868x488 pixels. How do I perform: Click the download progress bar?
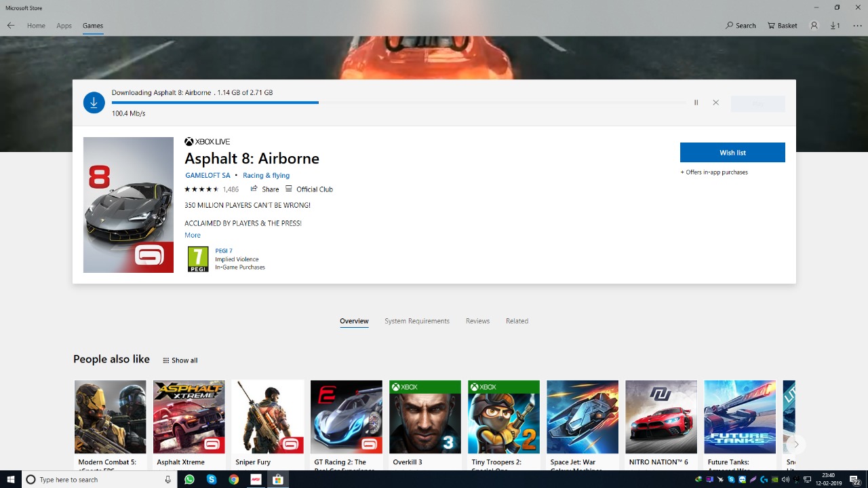tap(399, 102)
